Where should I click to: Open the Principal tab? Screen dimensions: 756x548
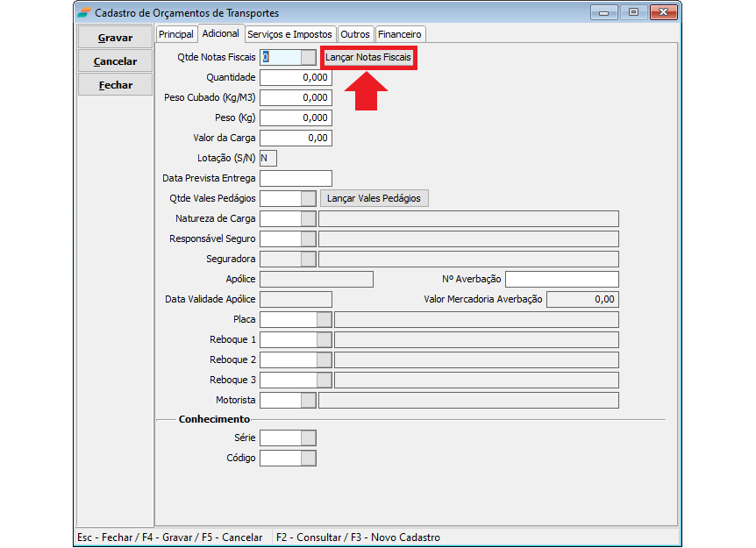tap(175, 34)
